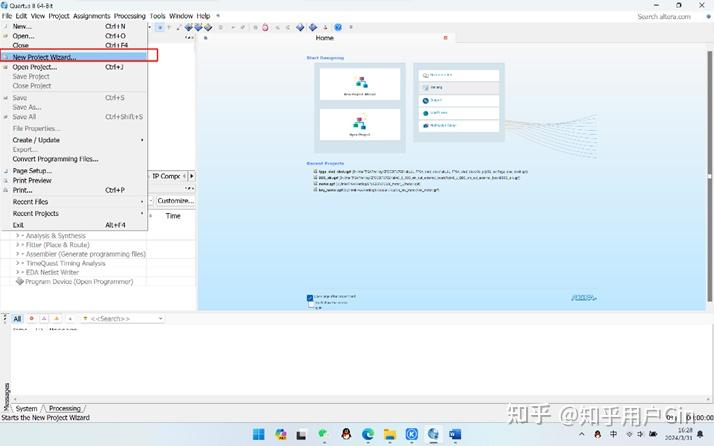
Task: Select Page Setup... menu entry
Action: pyautogui.click(x=74, y=171)
